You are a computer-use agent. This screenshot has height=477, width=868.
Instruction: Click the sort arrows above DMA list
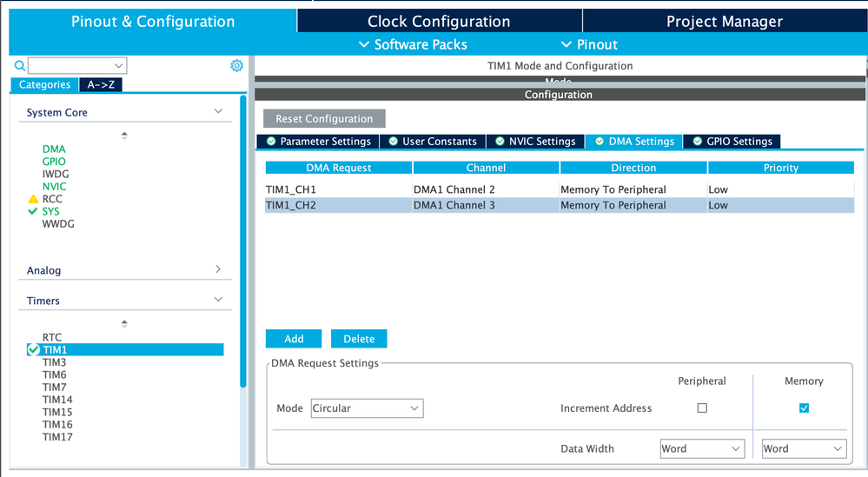(124, 135)
